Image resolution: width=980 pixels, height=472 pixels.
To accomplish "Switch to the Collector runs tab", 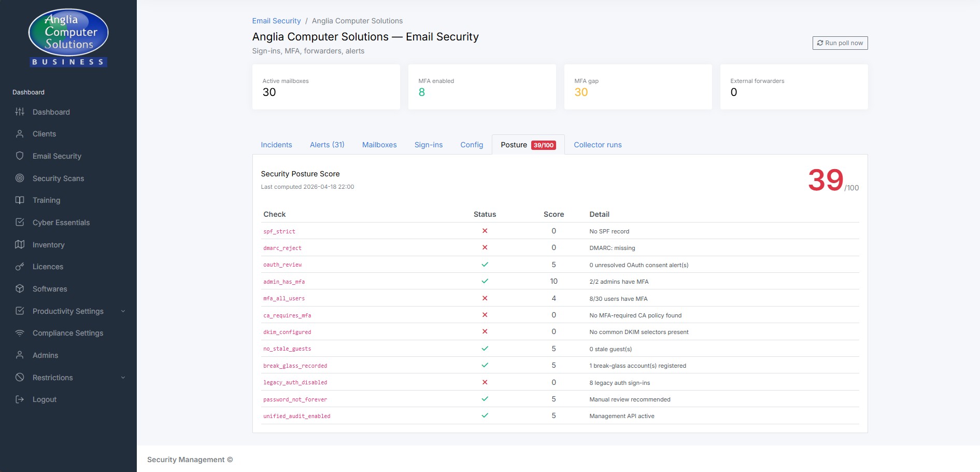I will (598, 145).
